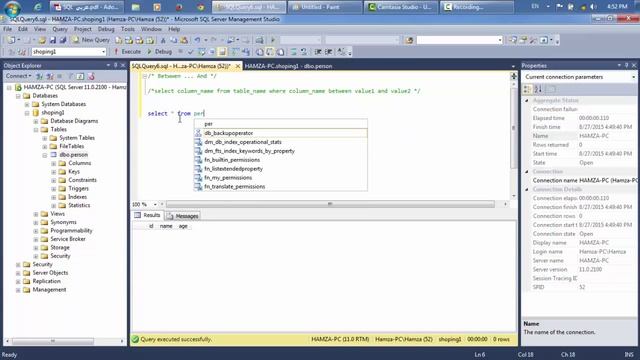Screen dimensions: 640x360
Task: Click the editor horizontal scrollbar thumb
Action: [x=330, y=204]
